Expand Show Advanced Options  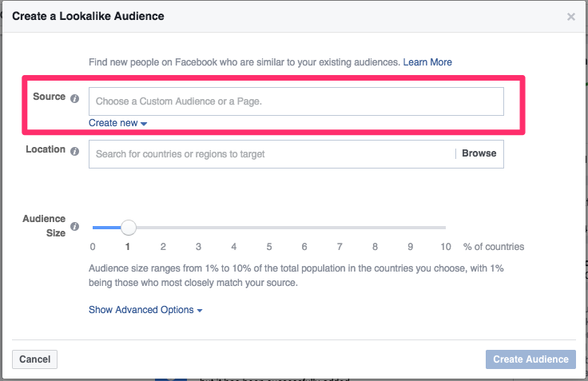click(x=145, y=310)
